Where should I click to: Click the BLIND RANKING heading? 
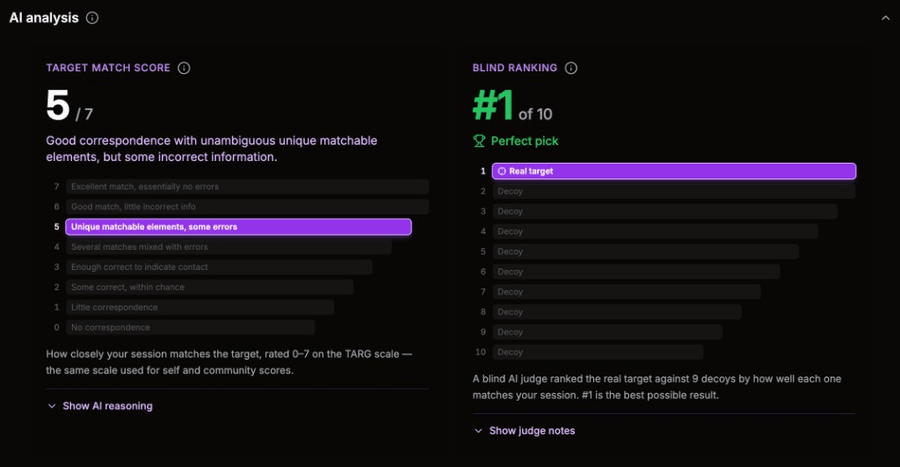click(x=514, y=68)
